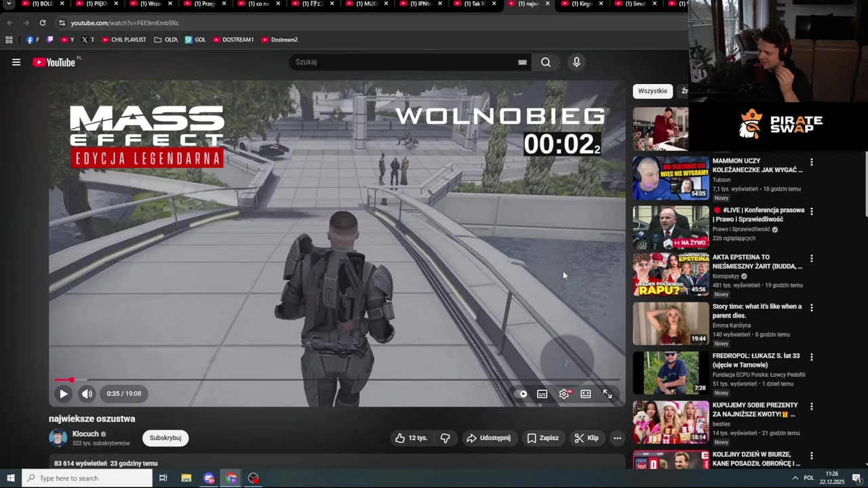Open AKTA EPSTEINA video thumbnail
868x488 pixels.
[x=671, y=274]
